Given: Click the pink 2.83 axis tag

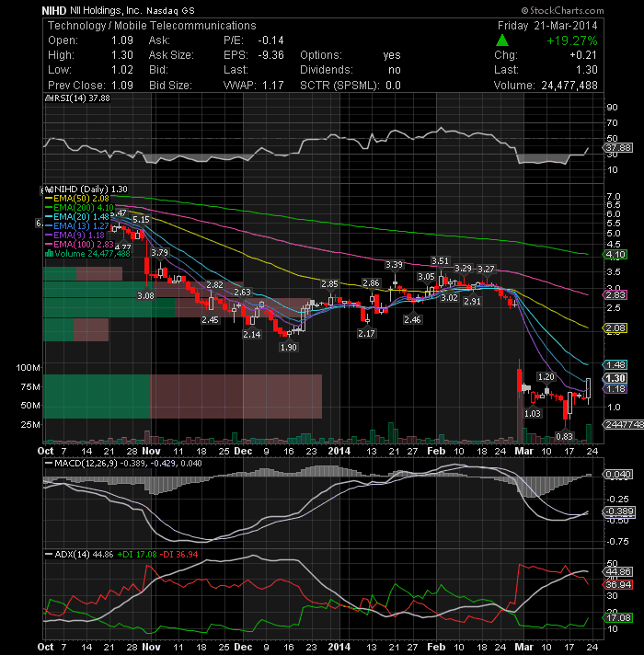Looking at the screenshot, I should click(615, 295).
